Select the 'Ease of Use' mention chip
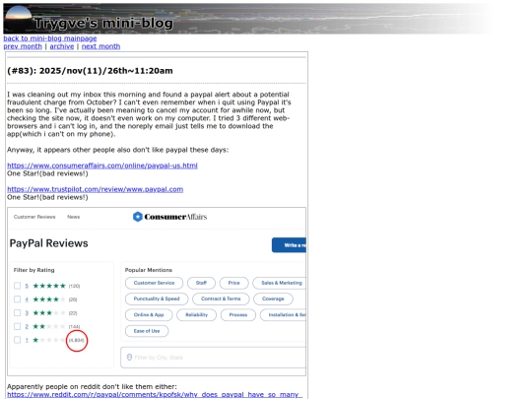This screenshot has height=399, width=532. (147, 331)
